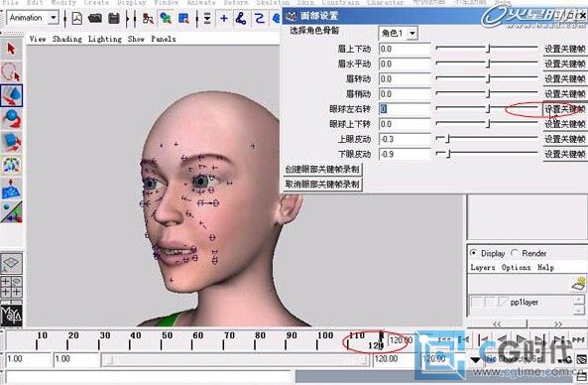Image resolution: width=588 pixels, height=385 pixels.
Task: Activate the Scale tool in toolbox
Action: click(11, 142)
